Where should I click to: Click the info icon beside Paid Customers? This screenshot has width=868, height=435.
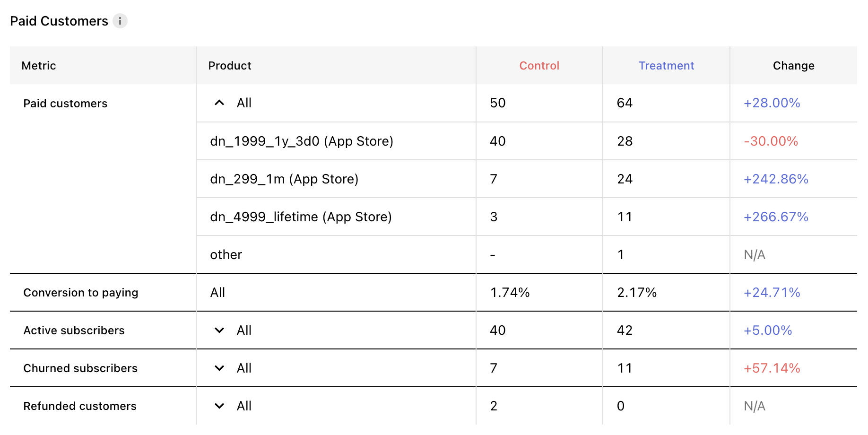tap(120, 21)
